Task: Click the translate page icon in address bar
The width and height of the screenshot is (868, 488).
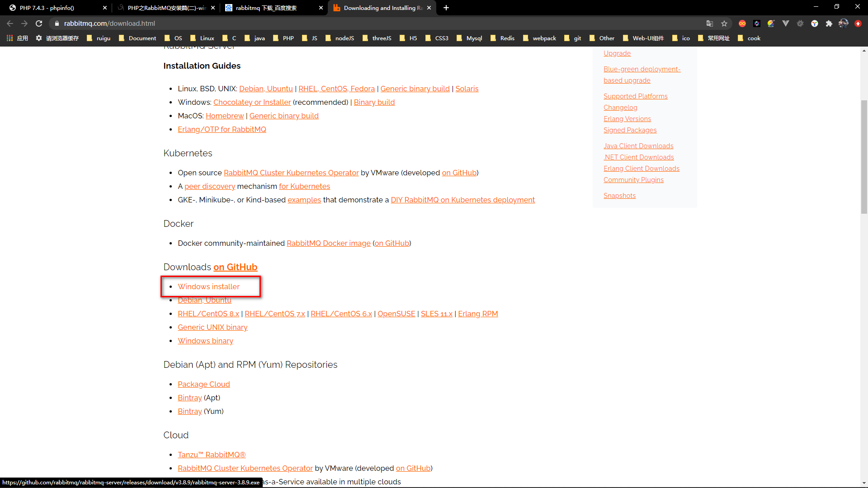Action: point(710,23)
